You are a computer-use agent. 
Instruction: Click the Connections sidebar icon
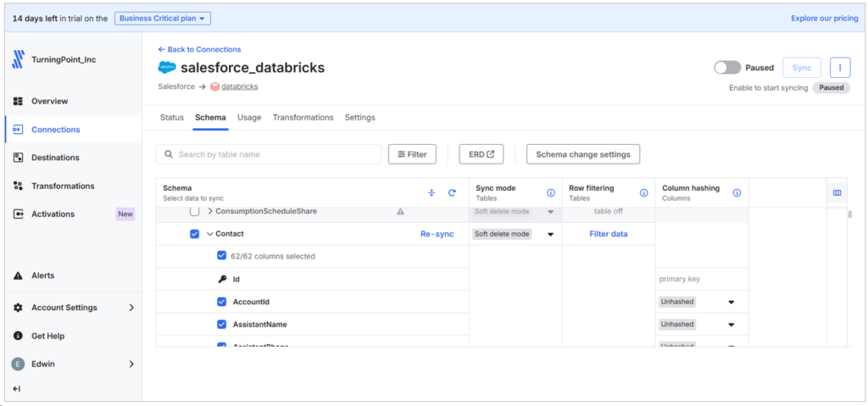coord(18,130)
